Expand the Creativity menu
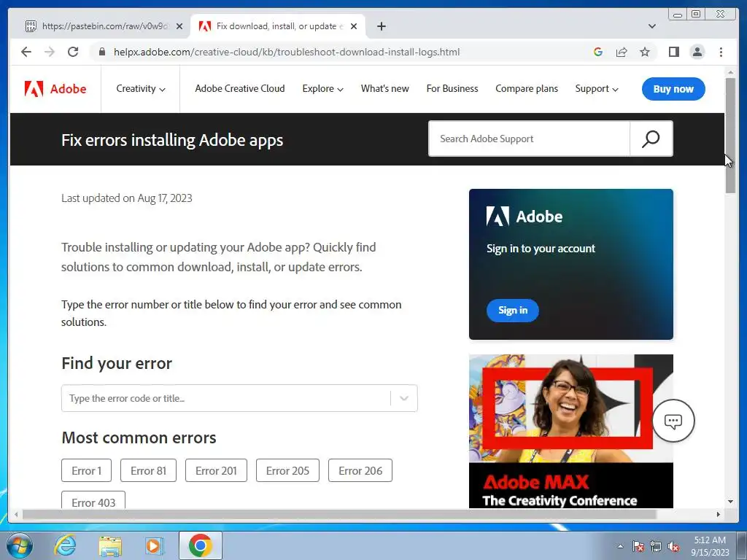The width and height of the screenshot is (747, 560). coord(141,88)
